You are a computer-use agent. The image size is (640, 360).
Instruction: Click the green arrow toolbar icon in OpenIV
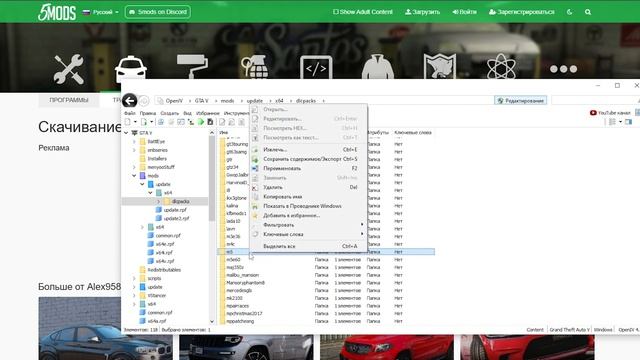200,122
